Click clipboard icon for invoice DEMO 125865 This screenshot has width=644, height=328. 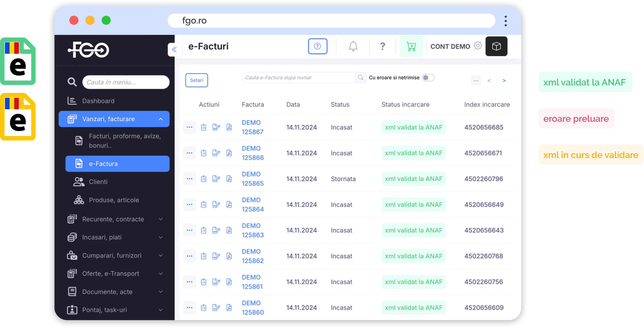tap(204, 179)
